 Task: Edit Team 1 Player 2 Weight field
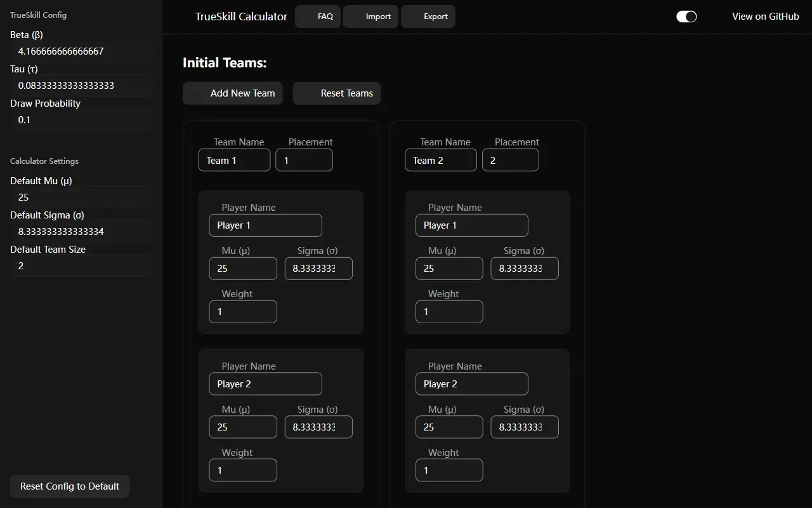coord(243,471)
